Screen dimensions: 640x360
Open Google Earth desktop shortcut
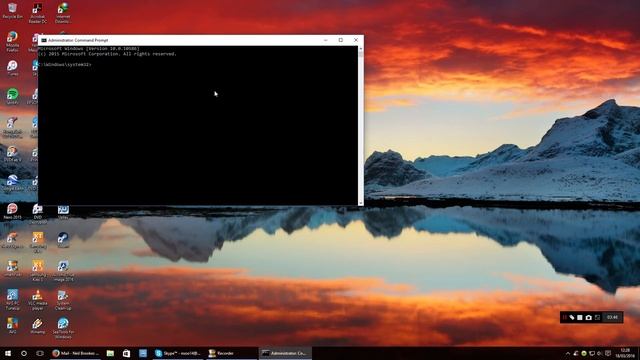[x=12, y=183]
